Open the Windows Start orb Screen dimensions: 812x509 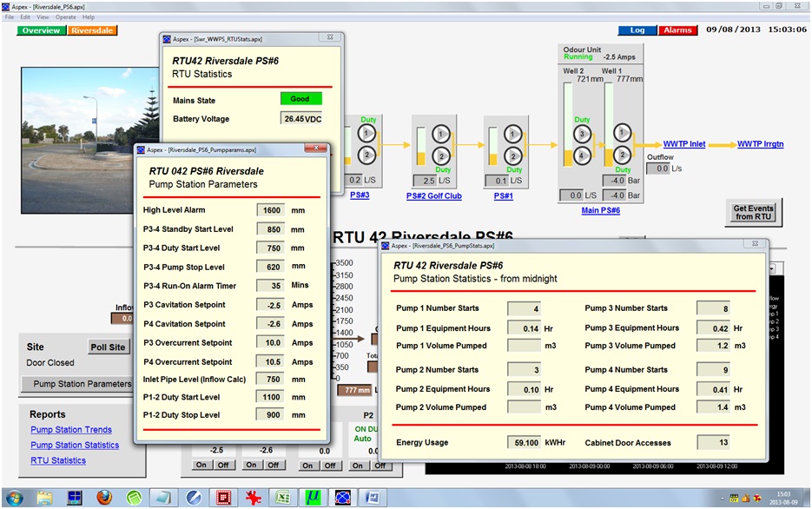(x=15, y=498)
